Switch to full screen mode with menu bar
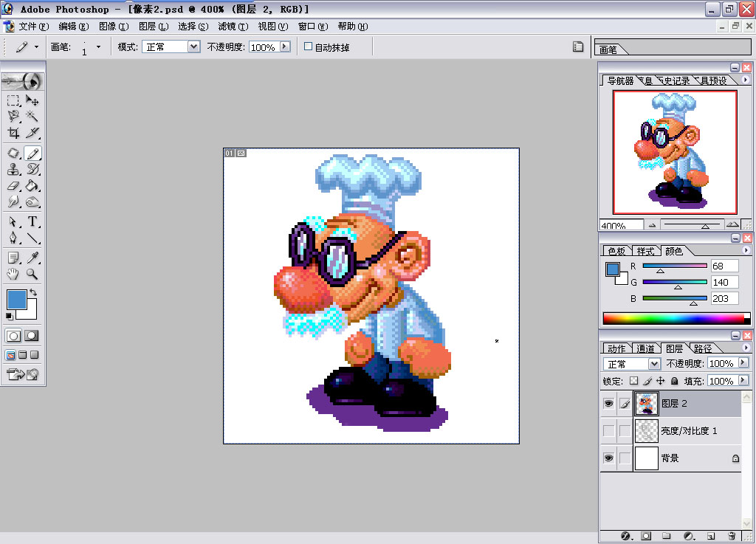The image size is (756, 544). [x=23, y=355]
